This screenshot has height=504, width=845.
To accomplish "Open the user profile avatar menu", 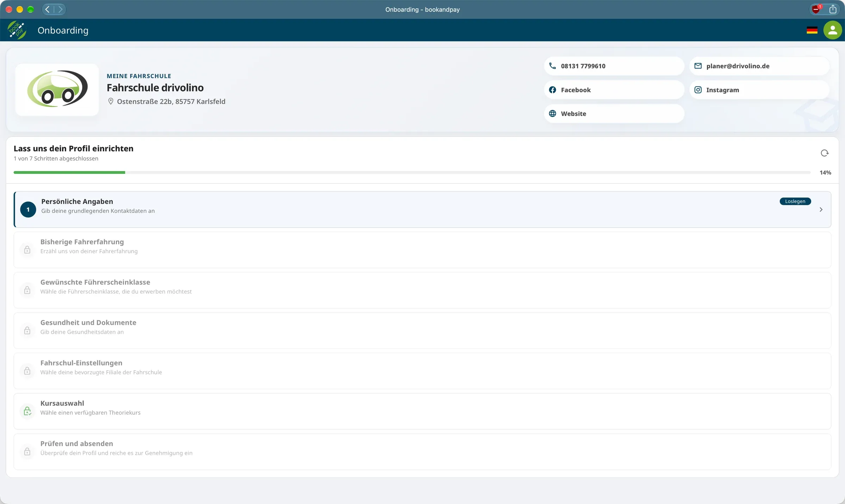I will click(x=832, y=30).
